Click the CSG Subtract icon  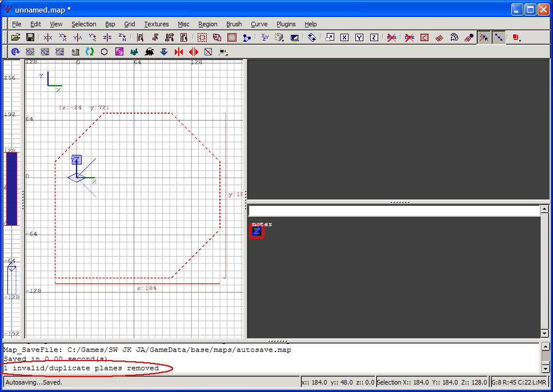[202, 37]
